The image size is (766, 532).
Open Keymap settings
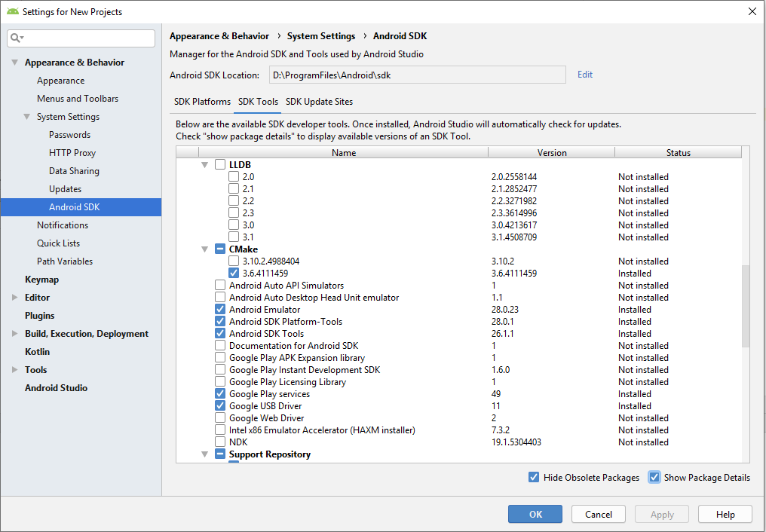[41, 279]
